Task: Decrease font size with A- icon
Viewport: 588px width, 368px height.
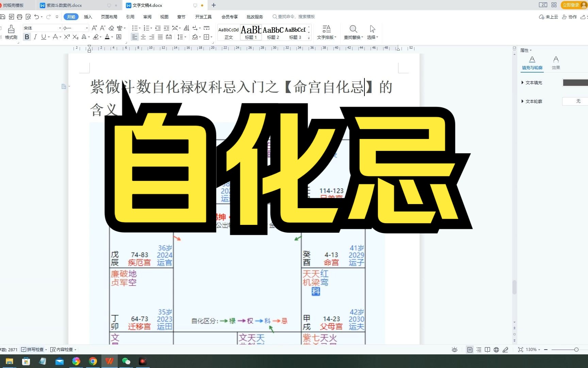Action: [x=102, y=28]
